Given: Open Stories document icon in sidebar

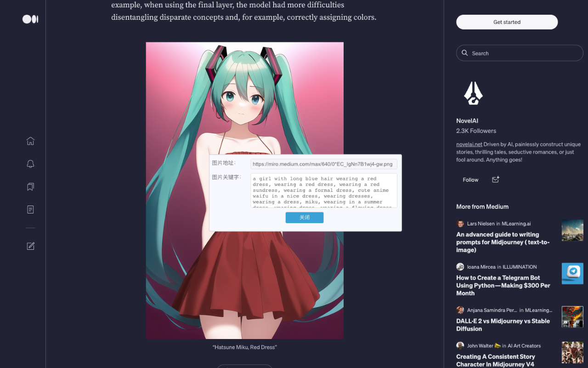Looking at the screenshot, I should click(30, 210).
